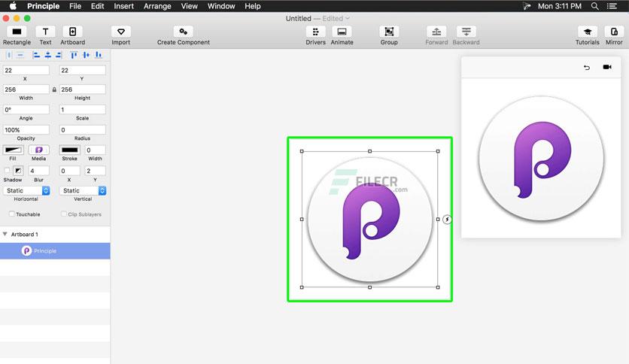Screen dimensions: 629x364
Task: Click the Stroke Width field
Action: tap(95, 150)
